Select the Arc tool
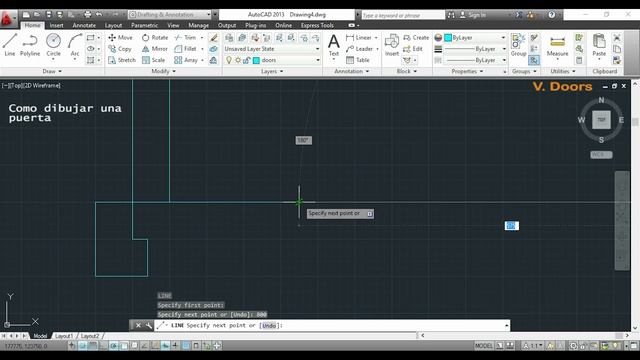 coord(75,45)
